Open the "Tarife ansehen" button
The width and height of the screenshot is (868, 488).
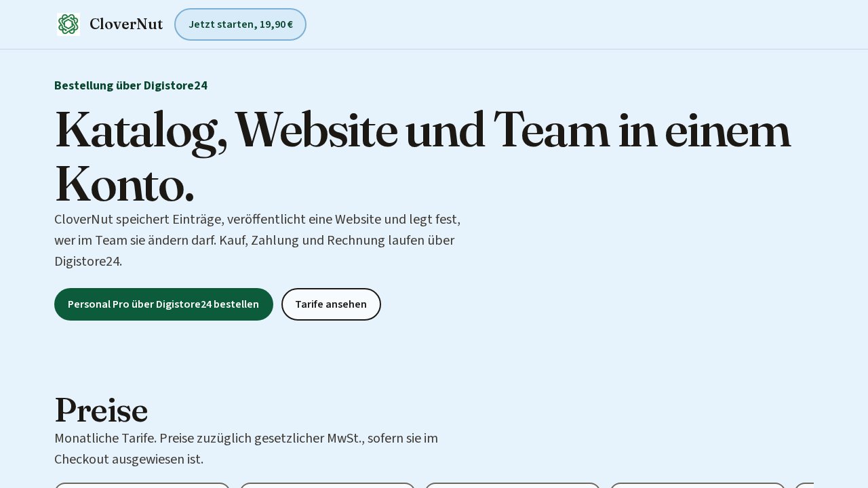click(331, 304)
